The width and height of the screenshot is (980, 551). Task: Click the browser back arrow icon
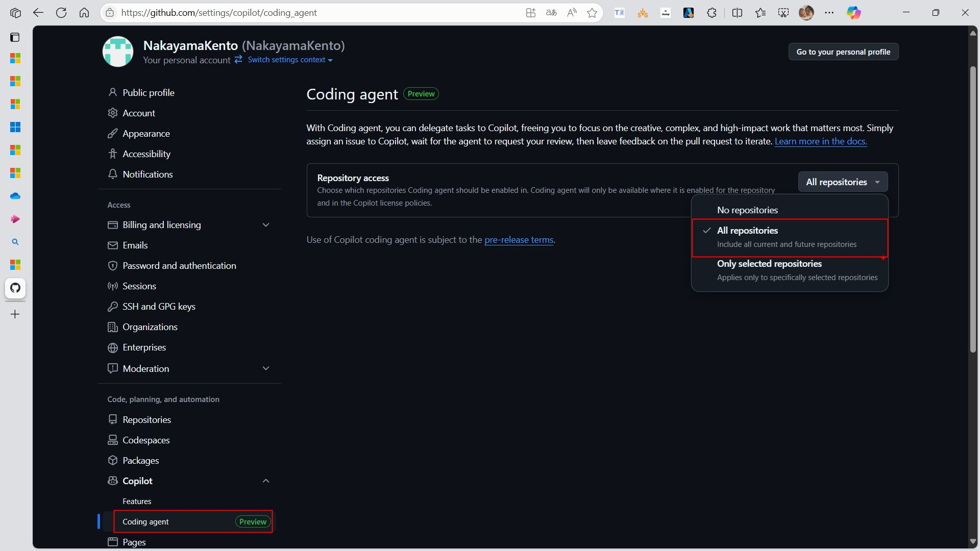point(38,13)
